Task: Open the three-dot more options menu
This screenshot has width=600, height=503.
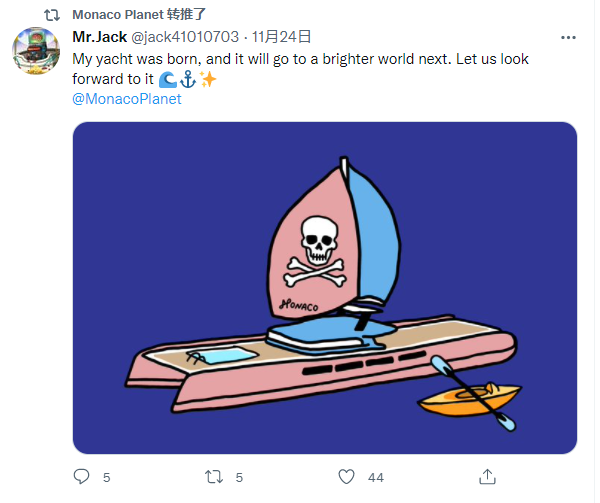Action: point(569,37)
